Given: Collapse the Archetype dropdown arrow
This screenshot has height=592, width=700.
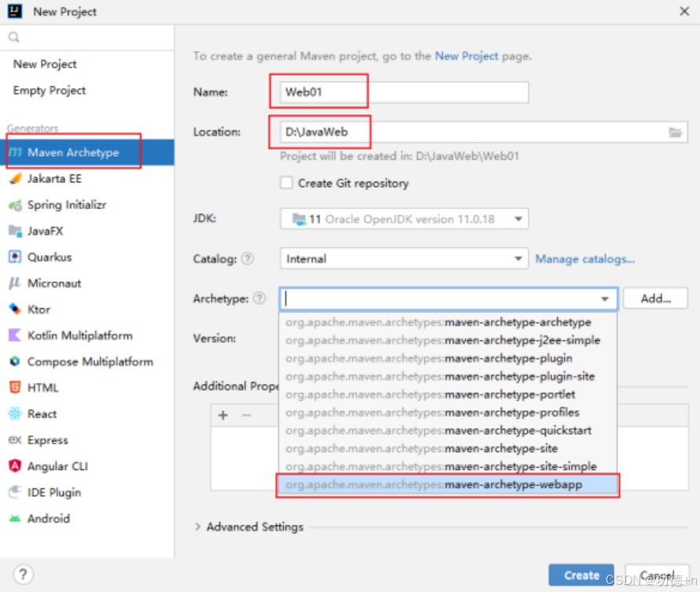Looking at the screenshot, I should (x=605, y=299).
